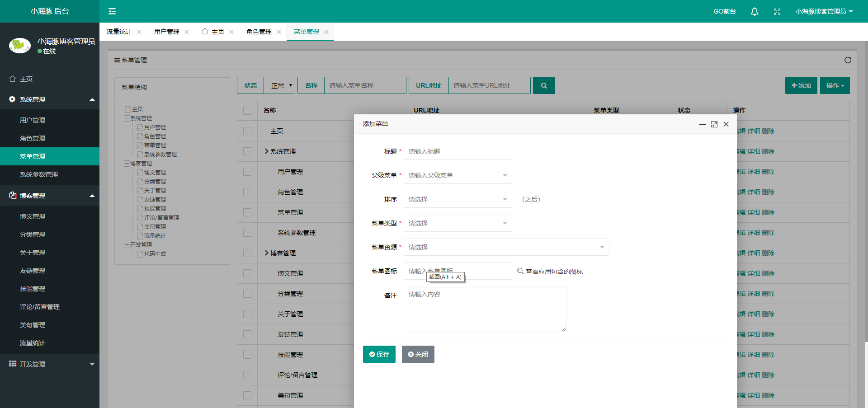Expand the 系统管理 table row chevron

[x=267, y=151]
